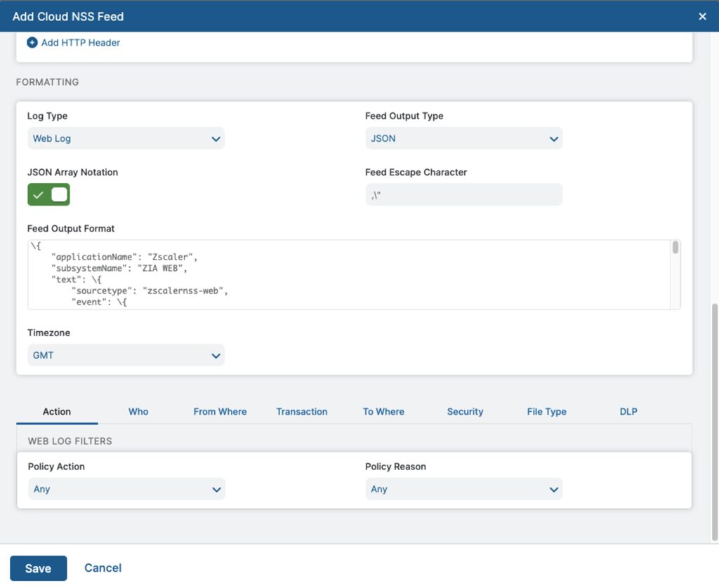The width and height of the screenshot is (719, 588).
Task: Switch to the From Where tab
Action: pyautogui.click(x=220, y=412)
